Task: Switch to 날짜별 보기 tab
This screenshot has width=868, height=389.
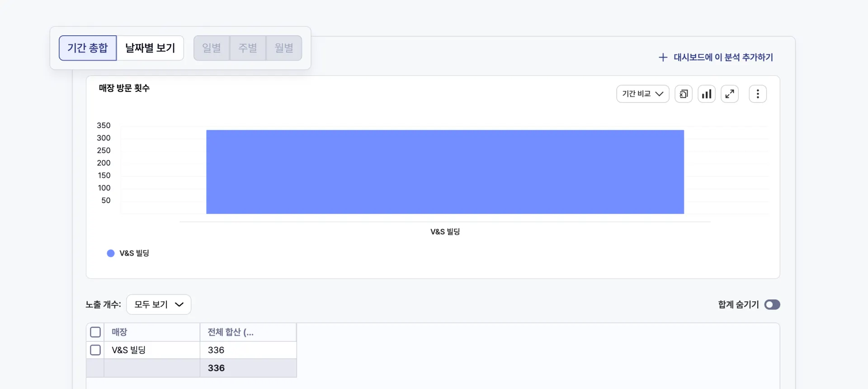Action: coord(150,48)
